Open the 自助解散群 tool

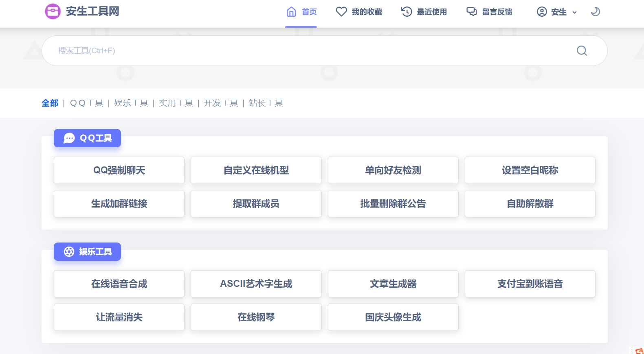click(530, 203)
